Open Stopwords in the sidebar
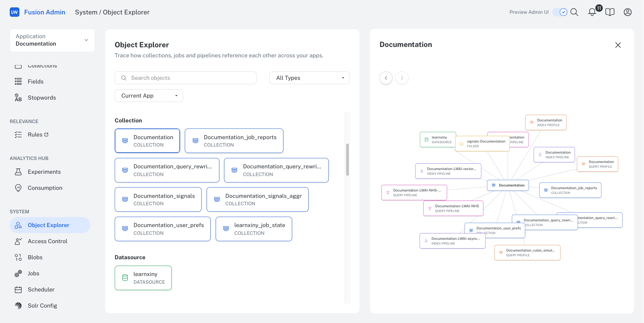The image size is (644, 323). pyautogui.click(x=42, y=98)
